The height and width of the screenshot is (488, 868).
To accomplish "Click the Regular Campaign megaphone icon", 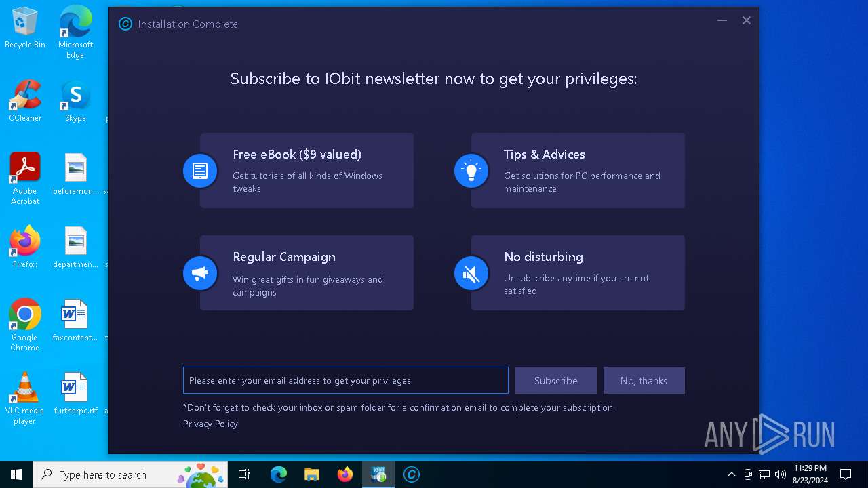I will click(x=200, y=273).
